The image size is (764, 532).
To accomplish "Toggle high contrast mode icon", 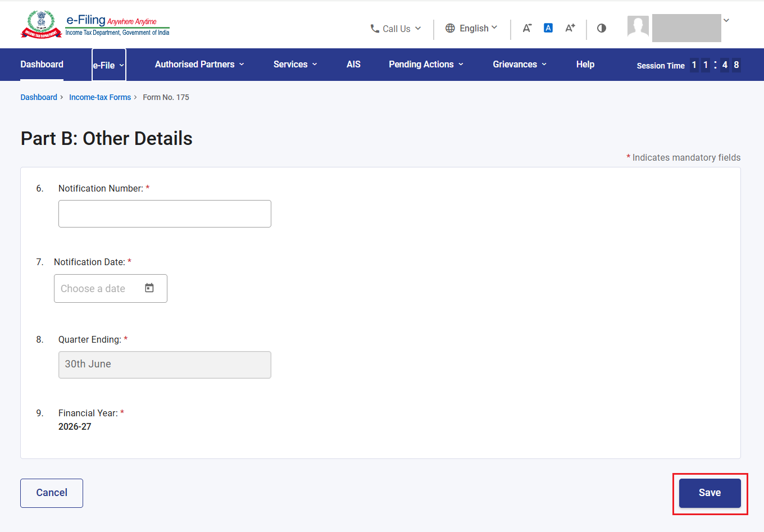I will [x=602, y=28].
